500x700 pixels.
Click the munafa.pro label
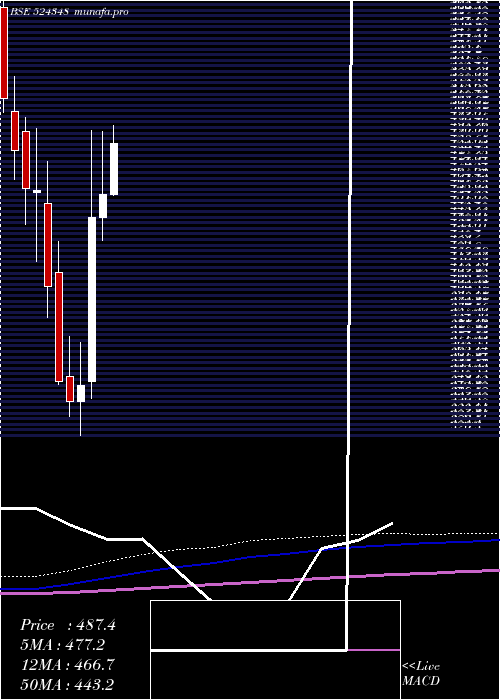[x=102, y=12]
